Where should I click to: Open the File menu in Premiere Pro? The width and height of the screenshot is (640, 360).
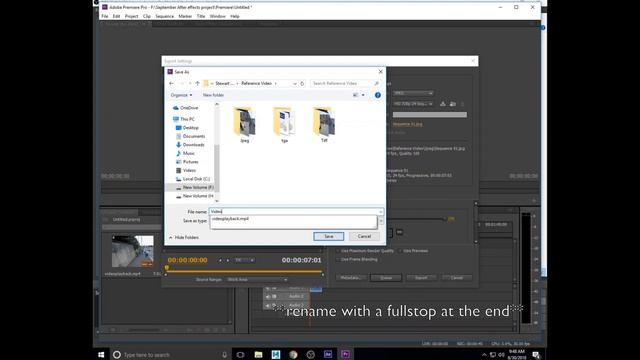click(105, 16)
